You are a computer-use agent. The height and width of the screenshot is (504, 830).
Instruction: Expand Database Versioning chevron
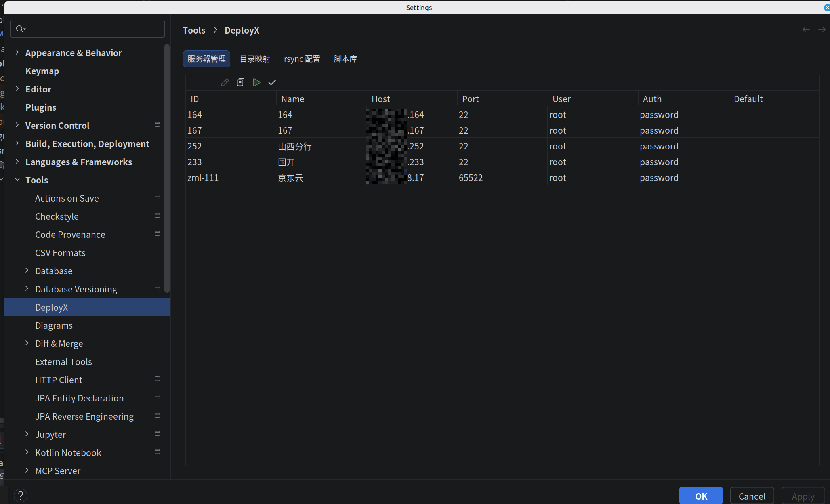point(27,288)
